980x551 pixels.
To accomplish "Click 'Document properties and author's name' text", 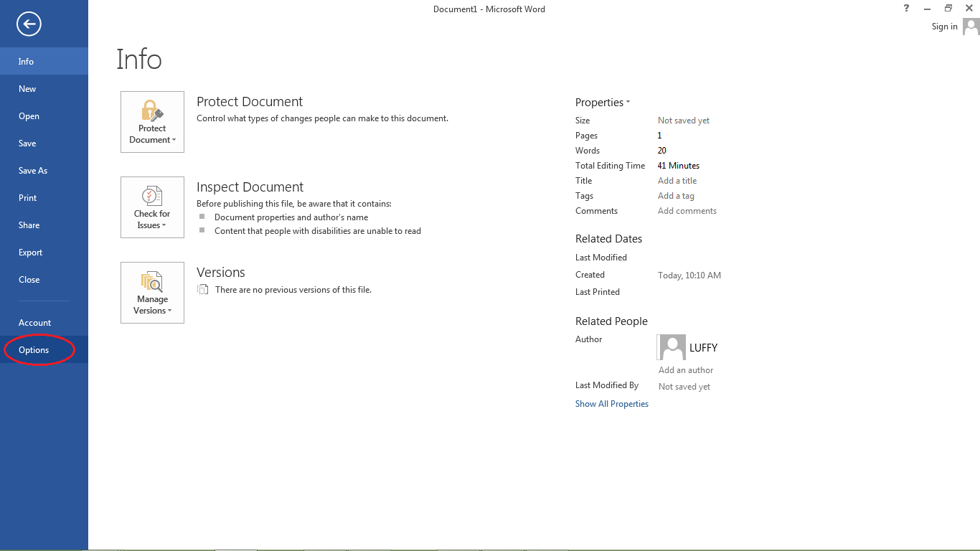I will point(291,217).
